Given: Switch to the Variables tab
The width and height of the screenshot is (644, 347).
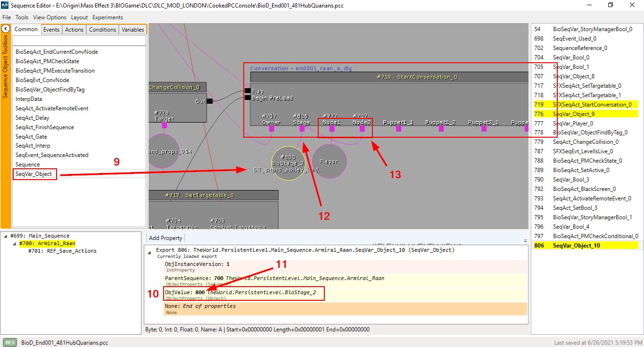Looking at the screenshot, I should click(132, 29).
